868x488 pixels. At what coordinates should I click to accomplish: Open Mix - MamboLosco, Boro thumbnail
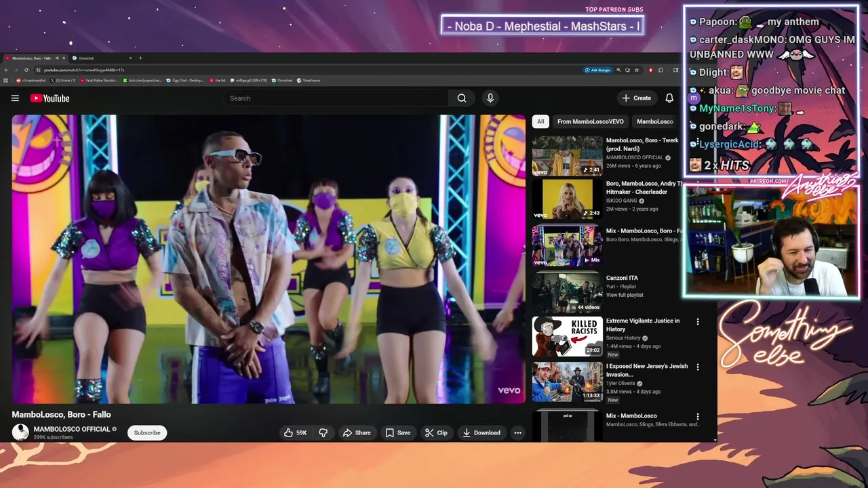567,245
